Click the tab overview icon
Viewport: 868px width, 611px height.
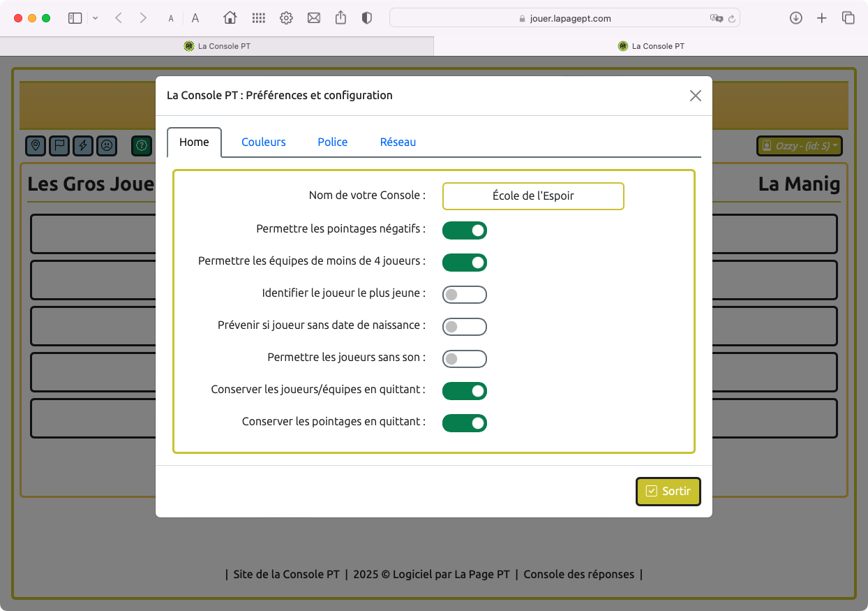(x=848, y=18)
